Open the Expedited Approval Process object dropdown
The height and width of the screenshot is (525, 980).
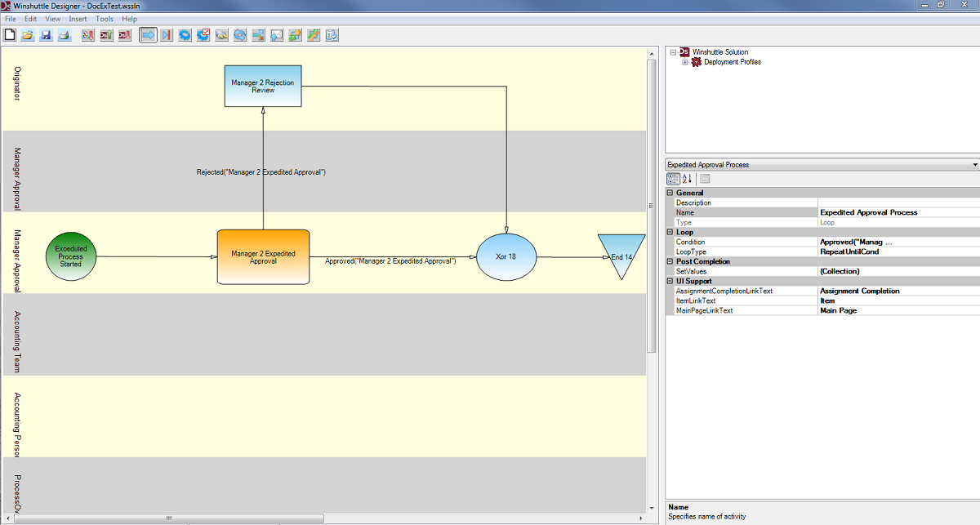tap(975, 165)
